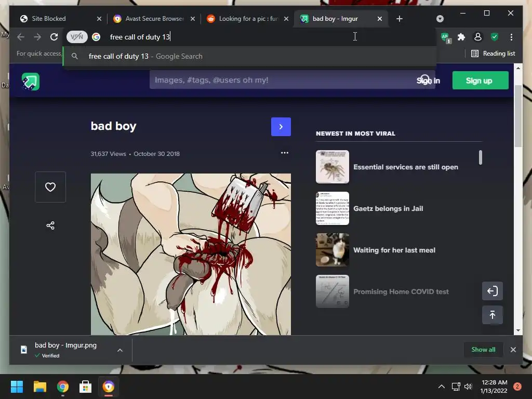Open the 'Looking for a pic' Reddit tab

click(x=248, y=19)
